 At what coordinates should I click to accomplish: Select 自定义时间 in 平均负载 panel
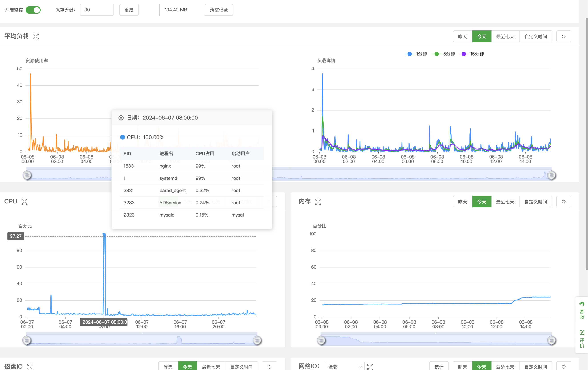tap(536, 36)
